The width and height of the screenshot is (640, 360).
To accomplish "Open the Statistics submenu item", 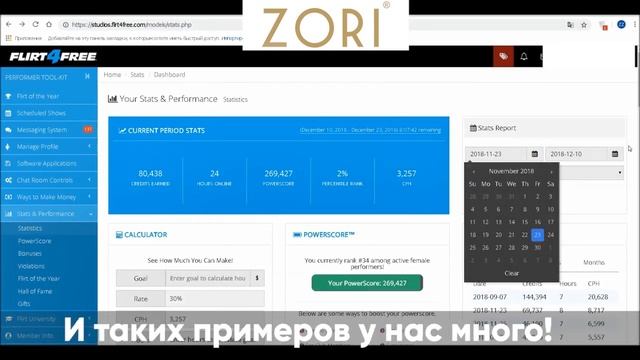I will (30, 228).
